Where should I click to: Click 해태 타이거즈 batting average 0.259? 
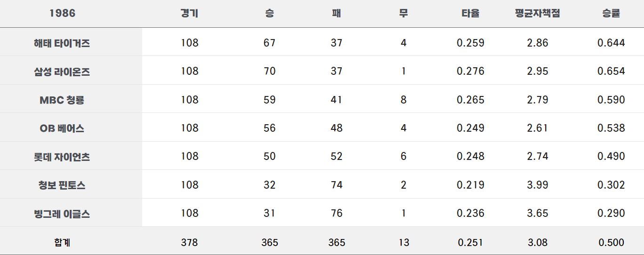[x=470, y=43]
